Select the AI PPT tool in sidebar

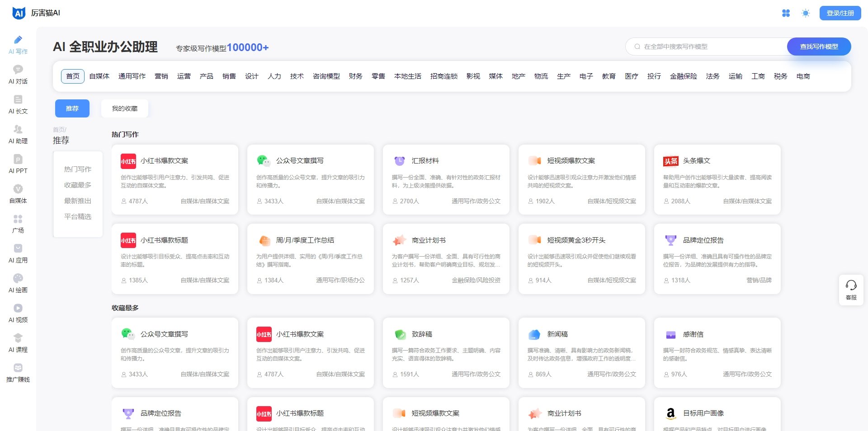pyautogui.click(x=18, y=164)
